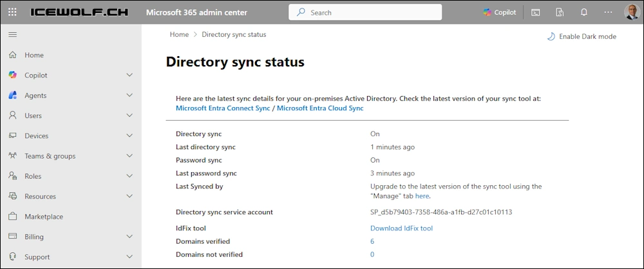Open Microsoft Entra Connect Sync link
This screenshot has width=644, height=269.
(x=223, y=108)
